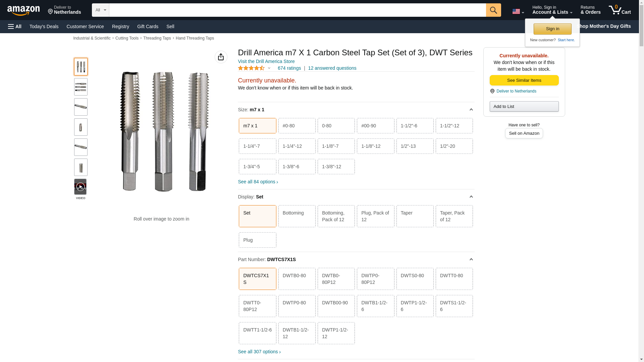Click into the Amazon search field
This screenshot has height=362, width=644.
[x=297, y=10]
